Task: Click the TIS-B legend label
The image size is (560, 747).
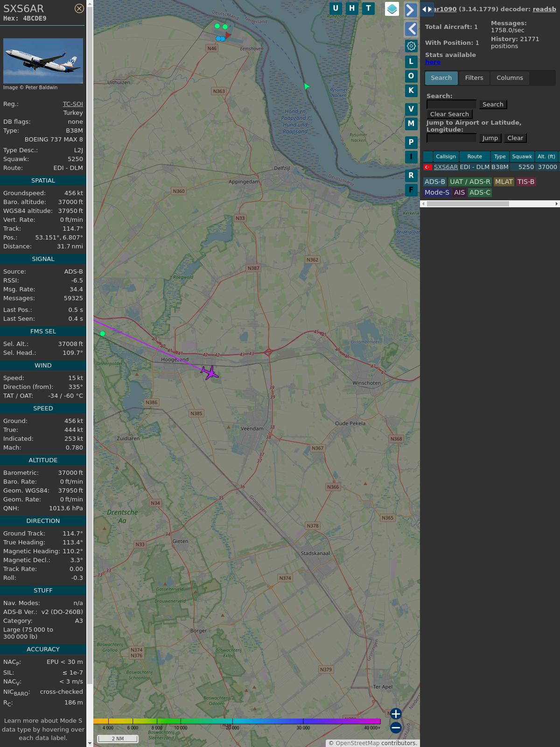Action: click(526, 182)
